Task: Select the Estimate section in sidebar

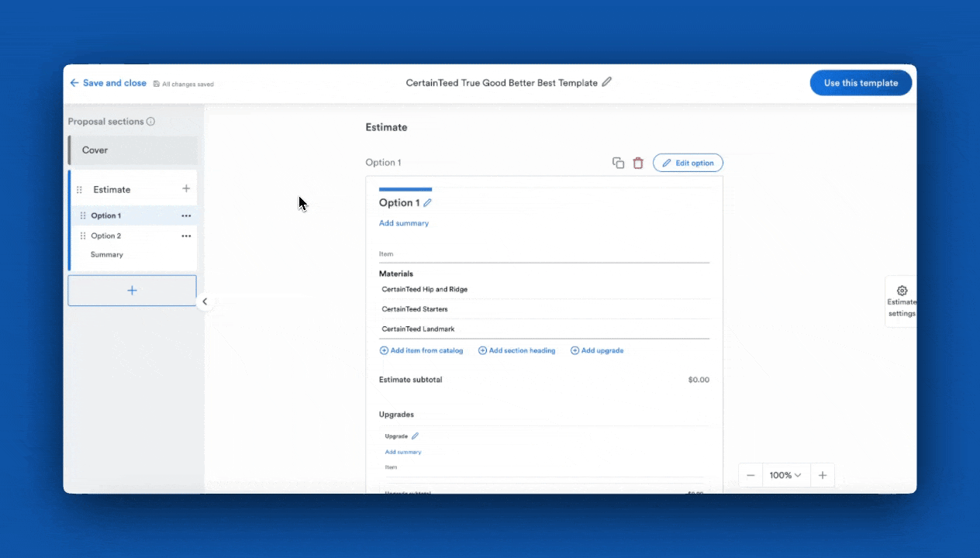Action: tap(112, 189)
